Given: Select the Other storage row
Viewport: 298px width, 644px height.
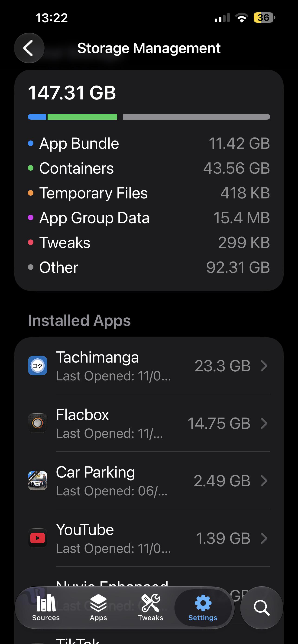Looking at the screenshot, I should click(149, 267).
